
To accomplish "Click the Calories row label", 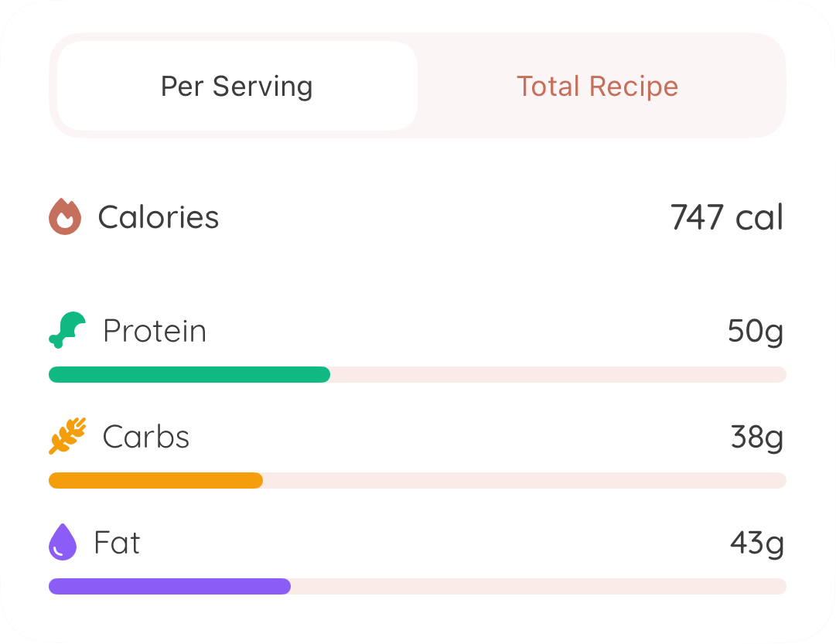I will [158, 217].
